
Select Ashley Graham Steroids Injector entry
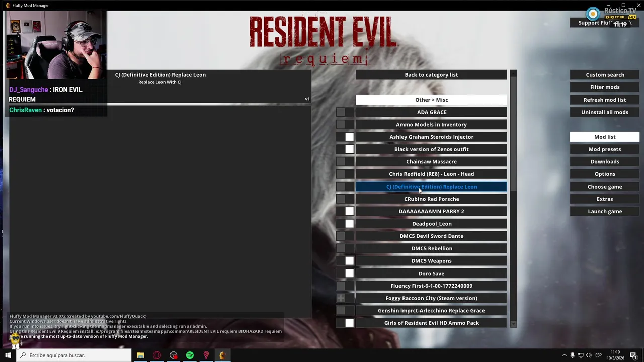pos(431,137)
